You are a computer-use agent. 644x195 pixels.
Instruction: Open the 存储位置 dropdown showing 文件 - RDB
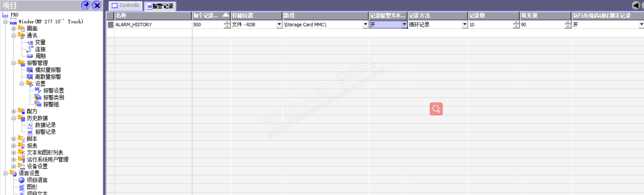[279, 24]
